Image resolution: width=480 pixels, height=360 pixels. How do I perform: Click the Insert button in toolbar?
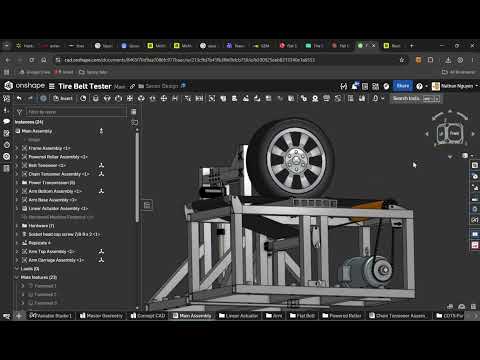pyautogui.click(x=63, y=98)
